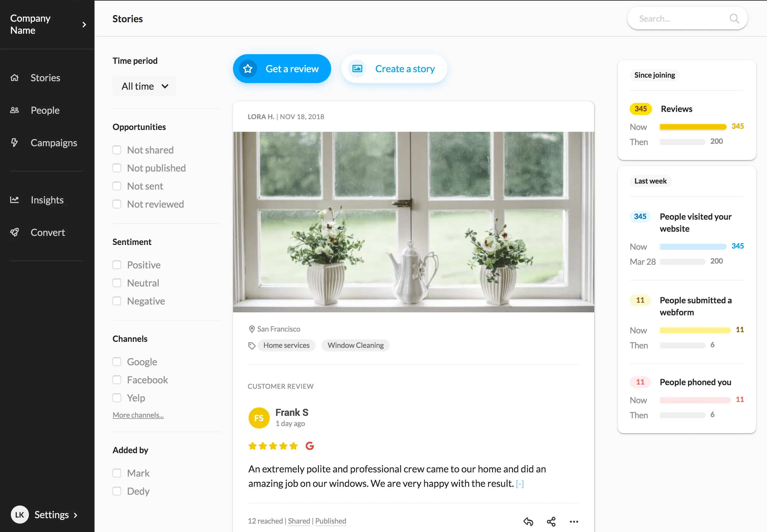This screenshot has width=767, height=532.
Task: Check the Not published filter
Action: pyautogui.click(x=117, y=168)
